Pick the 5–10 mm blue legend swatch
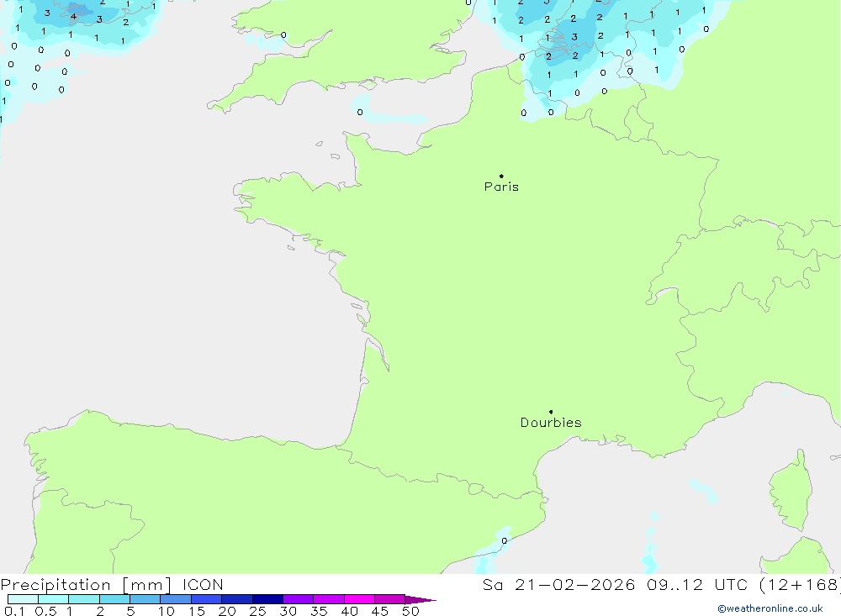The image size is (841, 616). point(145,599)
